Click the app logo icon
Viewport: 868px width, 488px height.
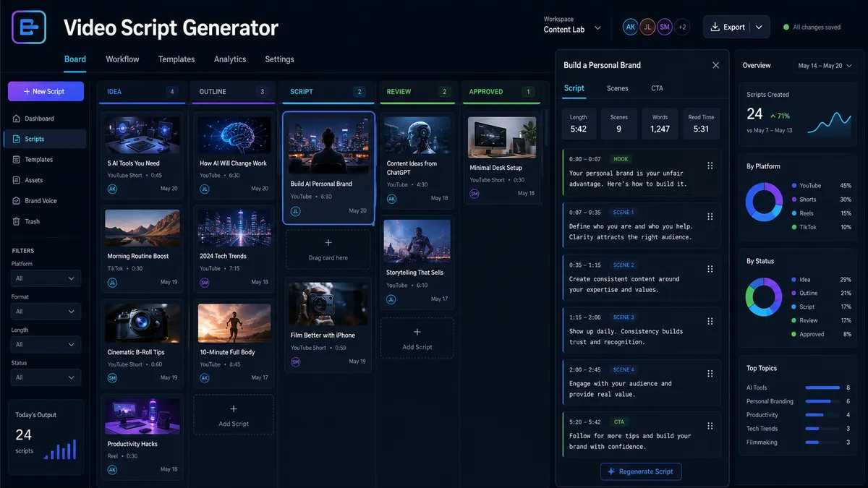point(29,27)
